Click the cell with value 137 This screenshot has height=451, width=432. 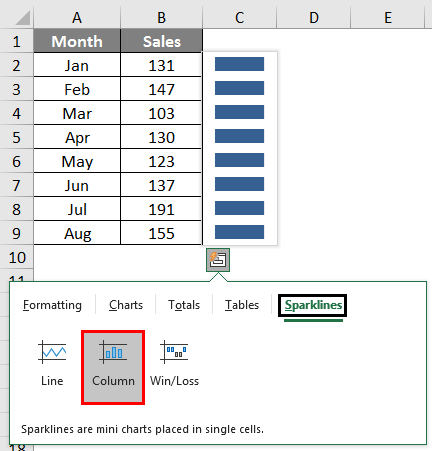point(161,185)
